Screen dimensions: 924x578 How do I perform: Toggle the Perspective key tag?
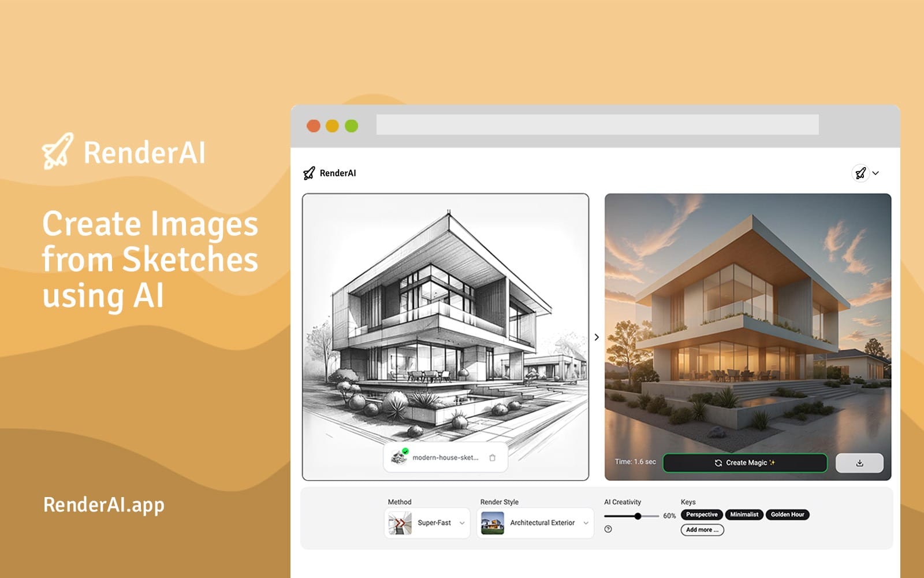(x=702, y=514)
